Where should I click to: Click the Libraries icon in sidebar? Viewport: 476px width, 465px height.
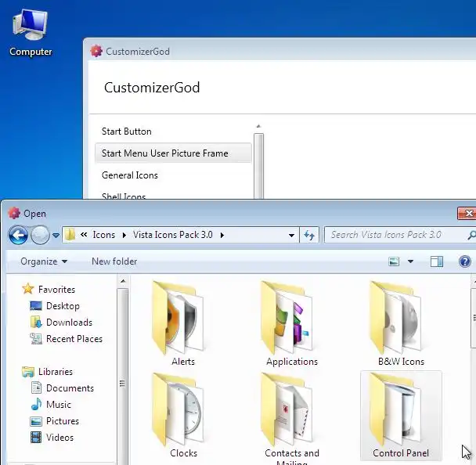tap(28, 372)
